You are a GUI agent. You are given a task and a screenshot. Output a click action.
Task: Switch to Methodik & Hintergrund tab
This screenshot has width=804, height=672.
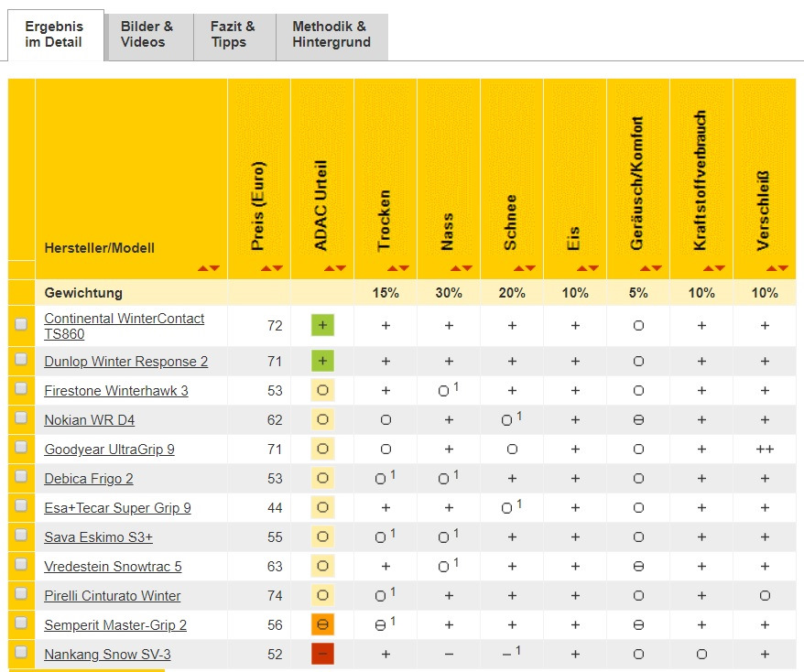click(331, 37)
